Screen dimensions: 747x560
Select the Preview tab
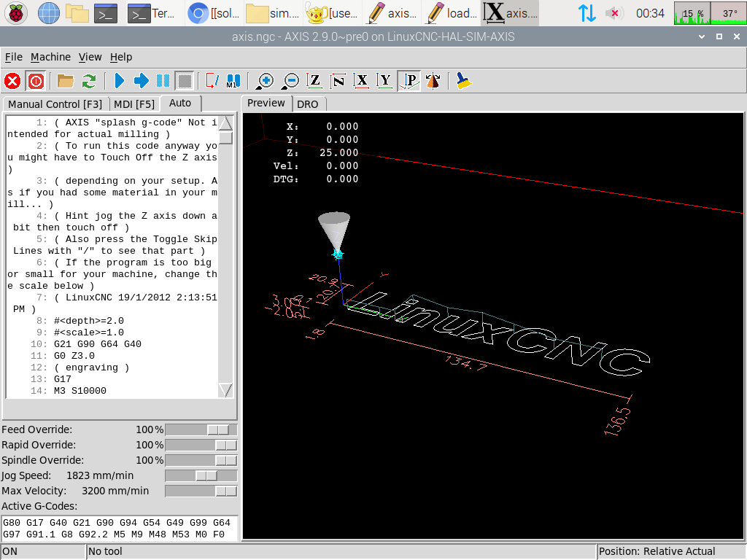coord(266,104)
